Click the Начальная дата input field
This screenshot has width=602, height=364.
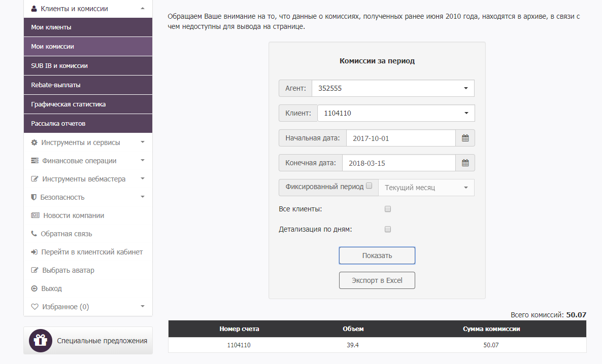point(401,138)
